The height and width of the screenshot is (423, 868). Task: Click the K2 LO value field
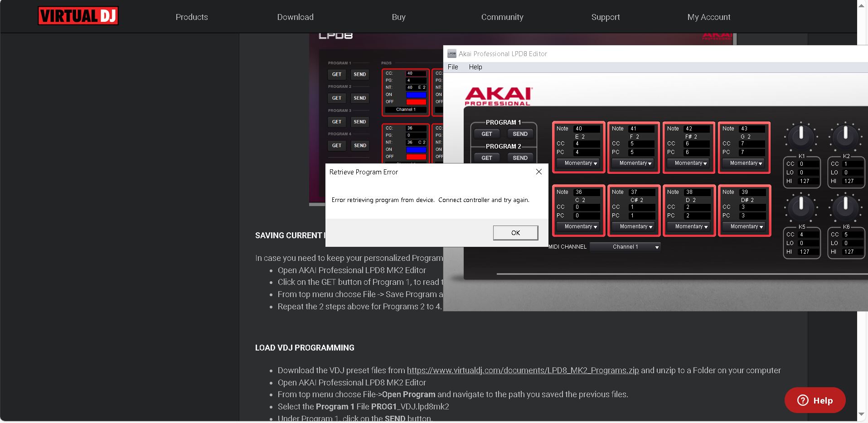pyautogui.click(x=853, y=173)
